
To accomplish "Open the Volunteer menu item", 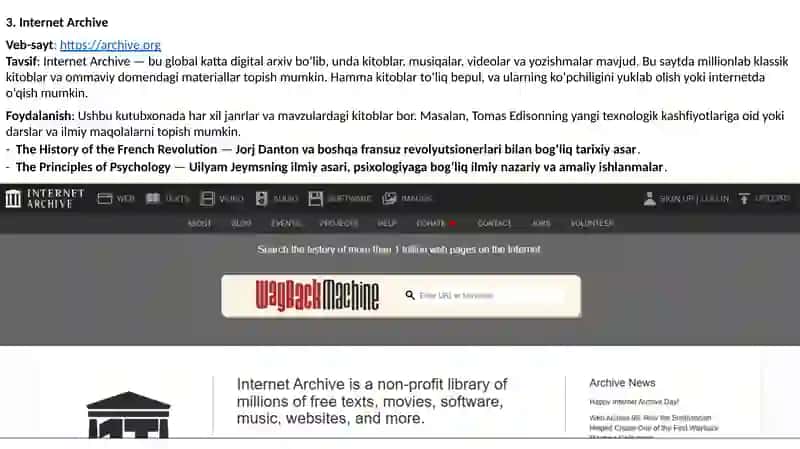I will (592, 223).
